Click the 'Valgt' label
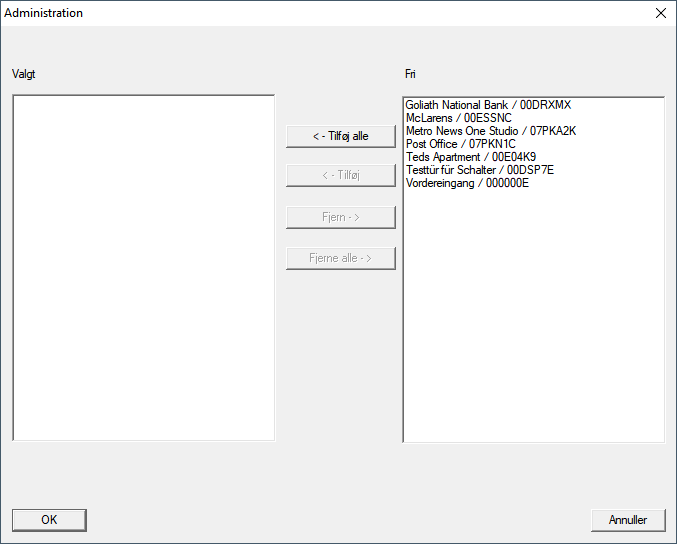This screenshot has height=544, width=677. pyautogui.click(x=24, y=74)
